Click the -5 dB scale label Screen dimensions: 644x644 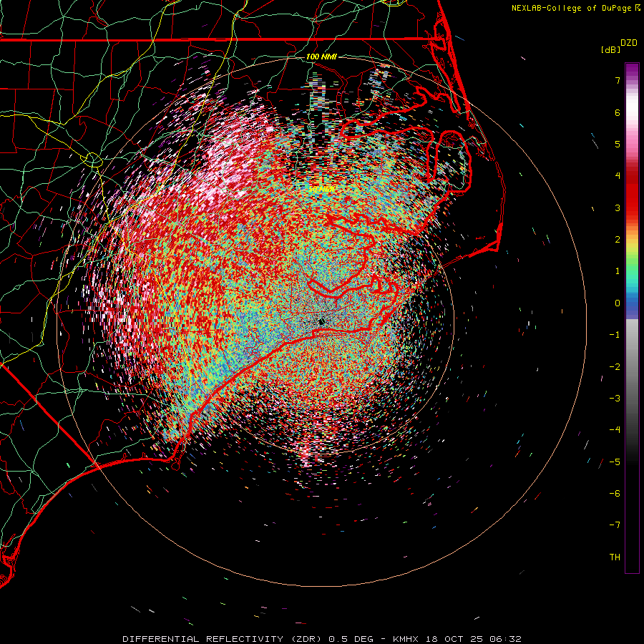(x=615, y=462)
